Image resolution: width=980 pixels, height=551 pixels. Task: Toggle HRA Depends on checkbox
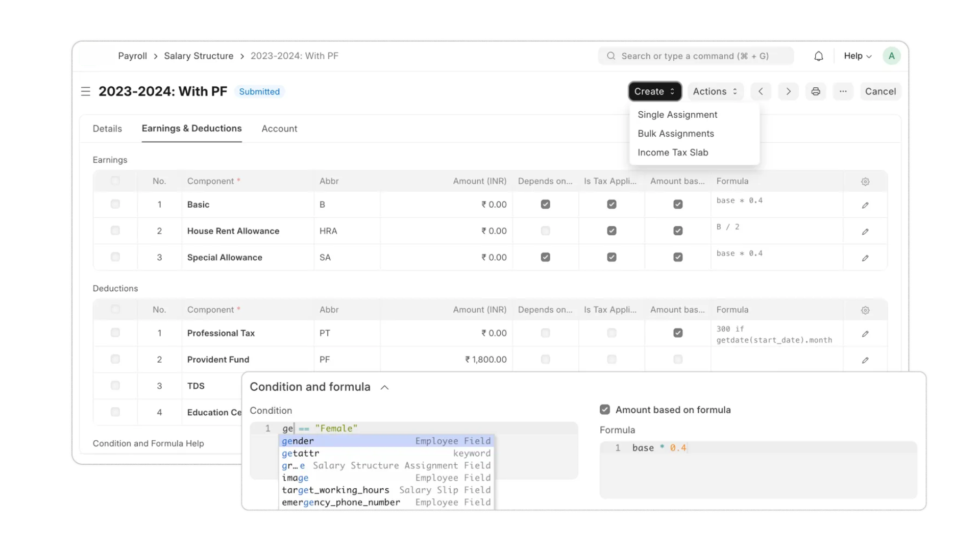pos(545,231)
